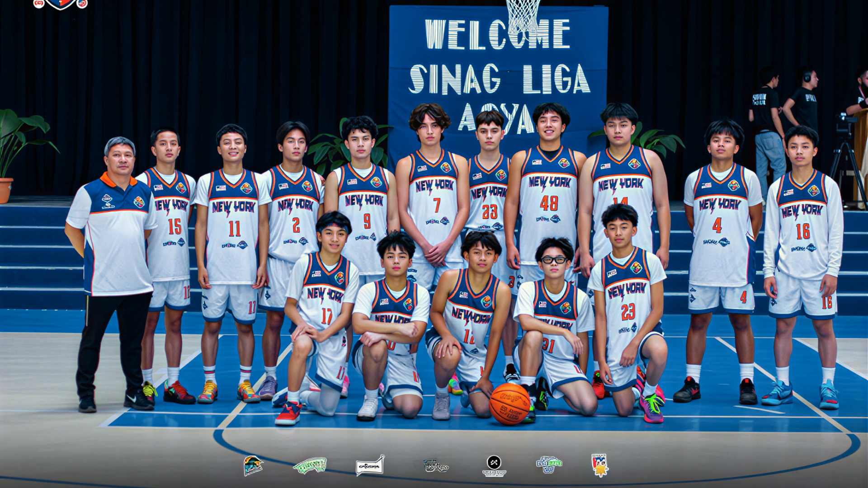Click the blue and green sponsor logo
Viewport: 868px width, 488px height.
click(549, 465)
